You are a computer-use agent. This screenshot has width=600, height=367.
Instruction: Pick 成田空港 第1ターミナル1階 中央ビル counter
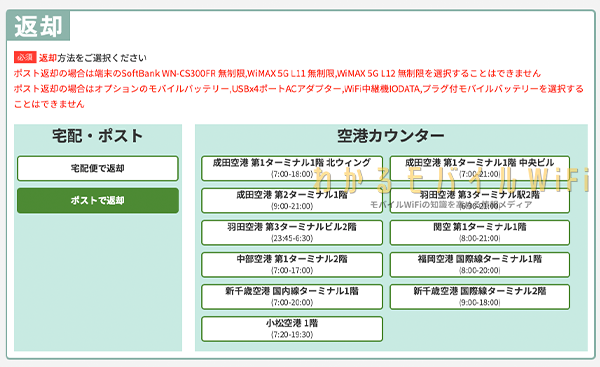click(x=479, y=168)
